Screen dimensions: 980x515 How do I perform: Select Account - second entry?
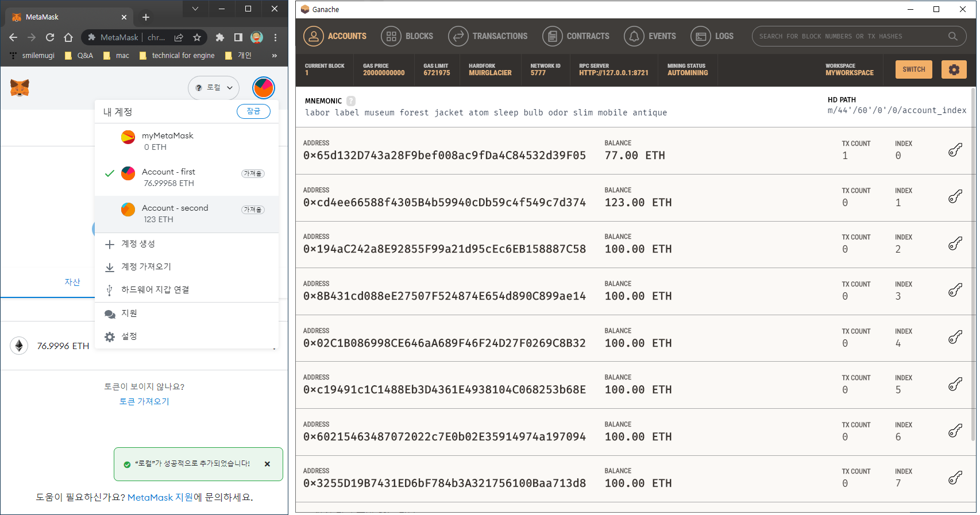[187, 214]
